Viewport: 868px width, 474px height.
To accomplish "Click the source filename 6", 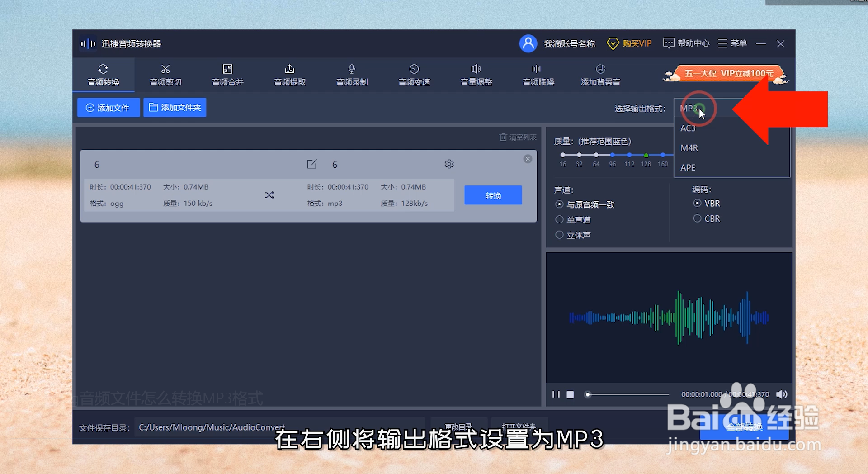I will pyautogui.click(x=97, y=165).
